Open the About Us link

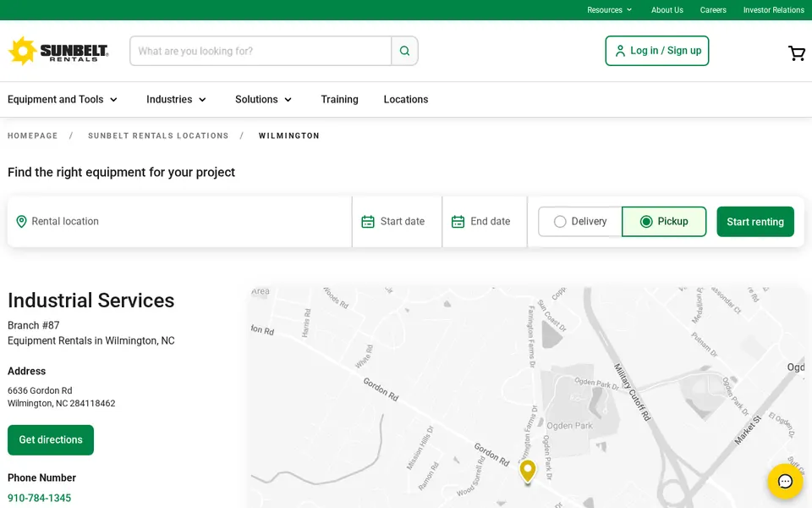667,10
